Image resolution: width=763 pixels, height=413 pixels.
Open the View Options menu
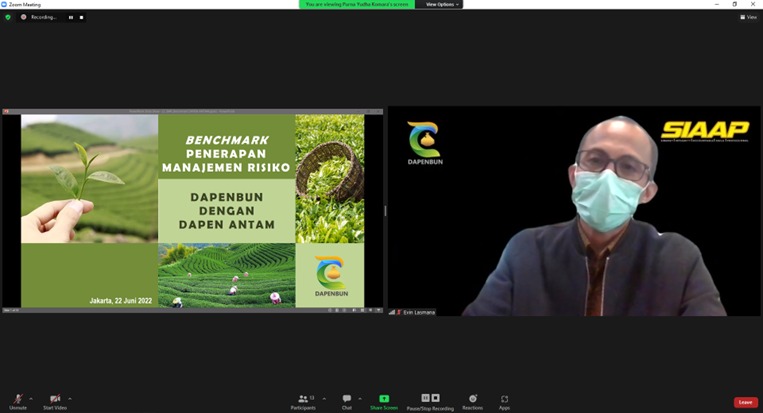pos(442,4)
